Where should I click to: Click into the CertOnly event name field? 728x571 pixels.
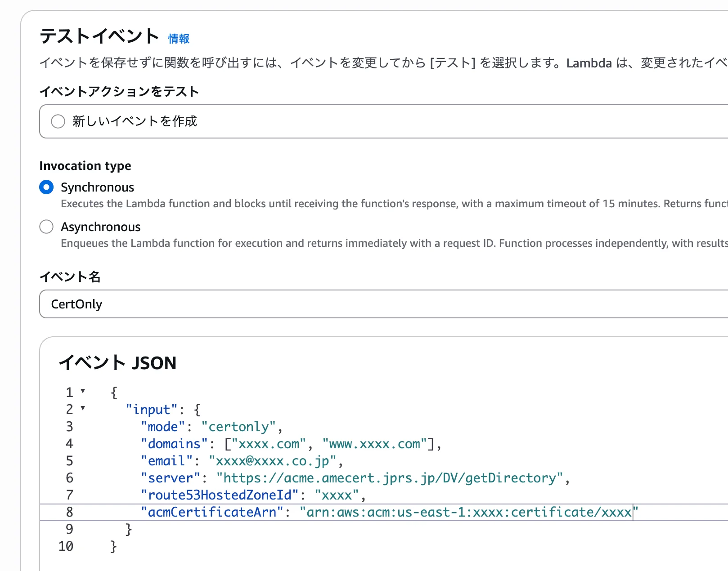(180, 304)
